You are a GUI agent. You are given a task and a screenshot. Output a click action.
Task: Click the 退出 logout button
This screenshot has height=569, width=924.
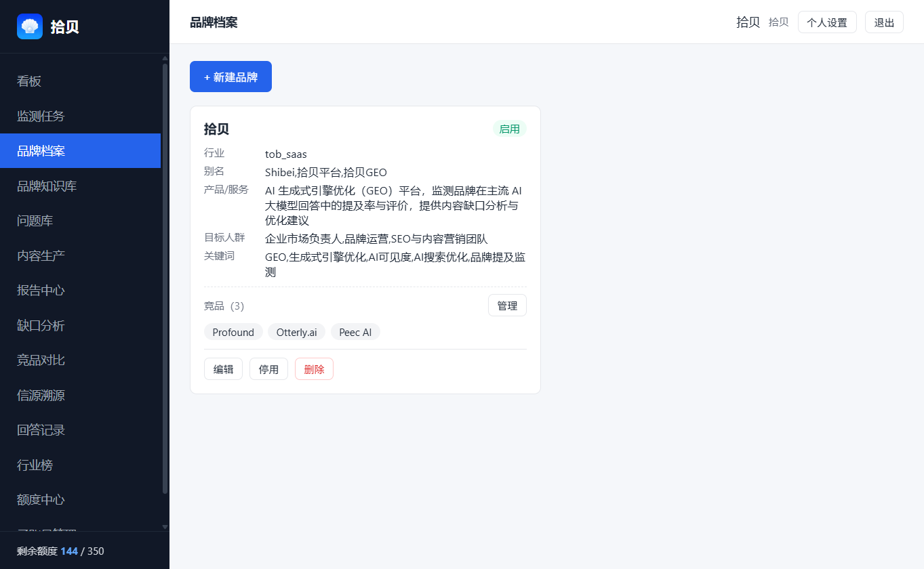point(884,22)
